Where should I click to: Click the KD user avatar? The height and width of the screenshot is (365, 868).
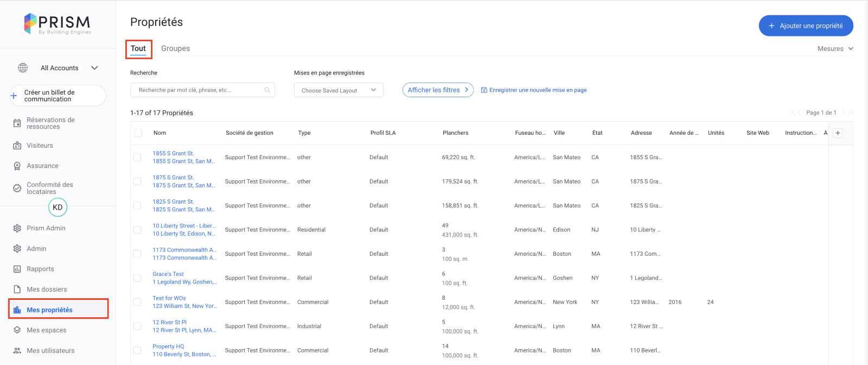point(58,207)
